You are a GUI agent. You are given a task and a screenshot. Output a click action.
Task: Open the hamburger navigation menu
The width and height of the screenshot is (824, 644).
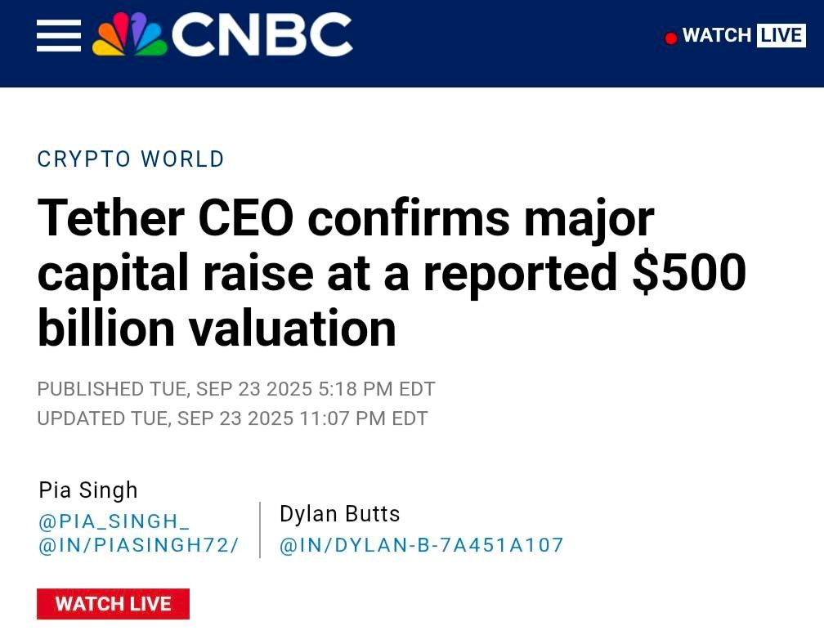pyautogui.click(x=59, y=36)
